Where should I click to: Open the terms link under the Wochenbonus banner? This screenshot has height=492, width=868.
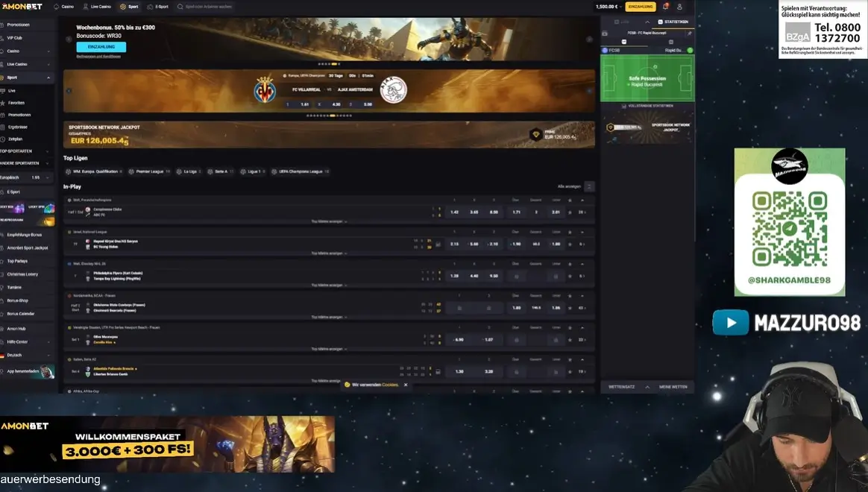(x=98, y=57)
